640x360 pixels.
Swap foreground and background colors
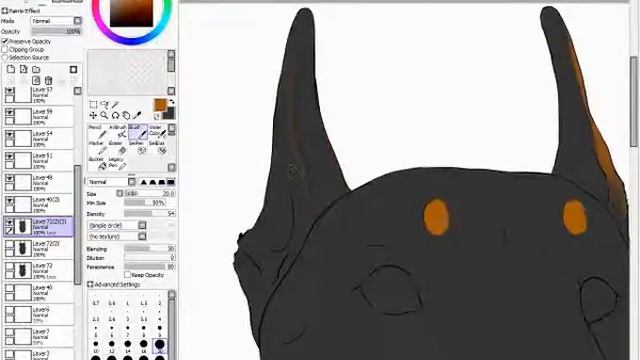[171, 102]
